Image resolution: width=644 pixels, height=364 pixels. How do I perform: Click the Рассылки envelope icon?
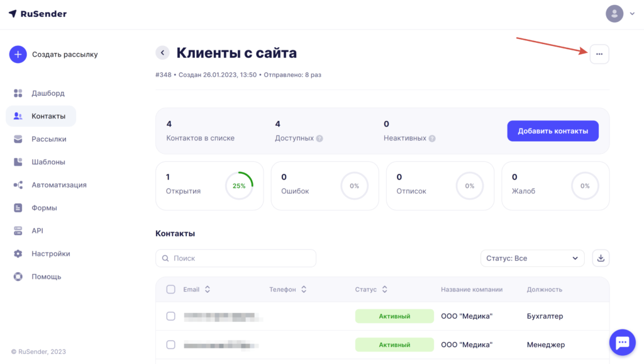point(18,139)
